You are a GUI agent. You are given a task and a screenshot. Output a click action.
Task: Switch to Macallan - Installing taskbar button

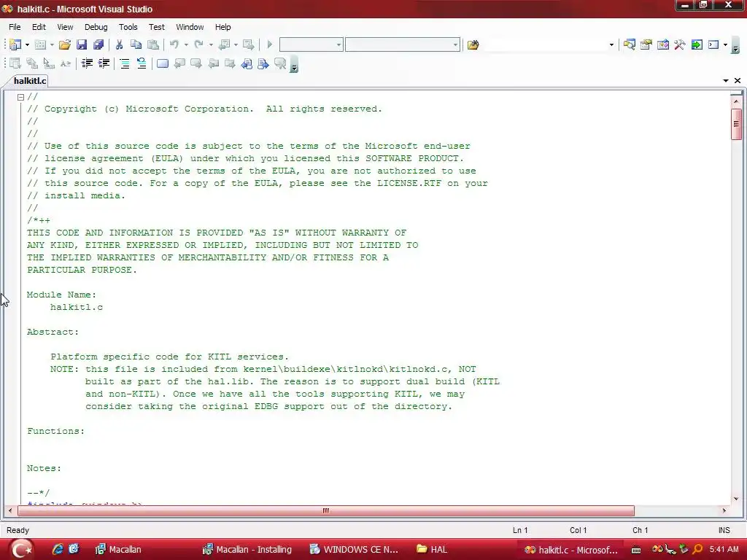pyautogui.click(x=247, y=550)
